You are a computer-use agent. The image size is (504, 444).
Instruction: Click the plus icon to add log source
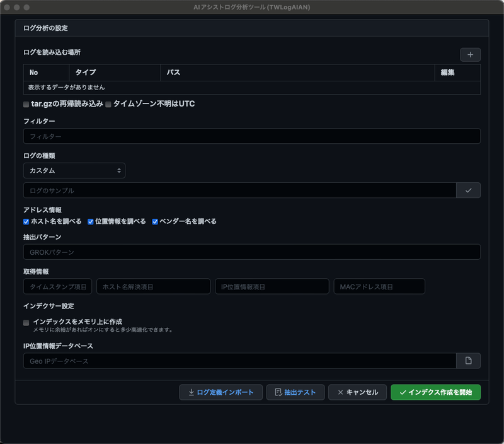coord(470,55)
